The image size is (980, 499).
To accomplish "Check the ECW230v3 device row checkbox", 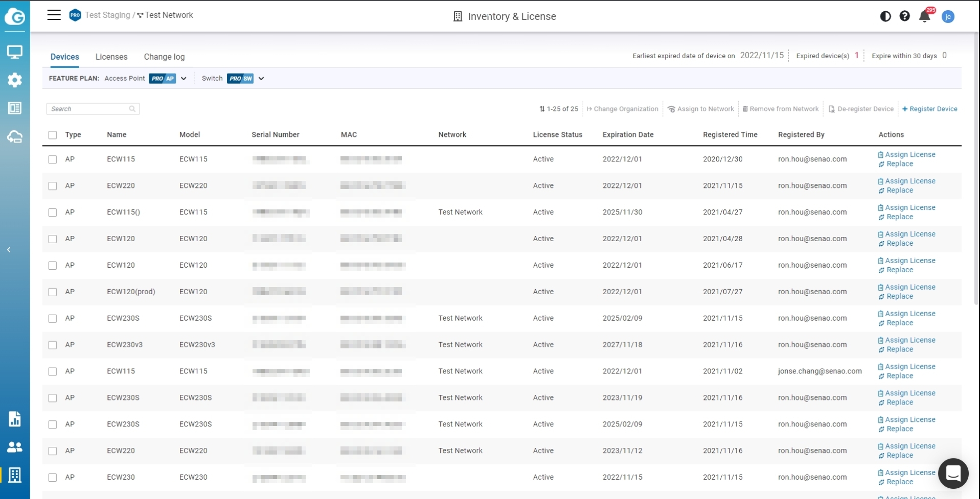I will click(x=53, y=345).
